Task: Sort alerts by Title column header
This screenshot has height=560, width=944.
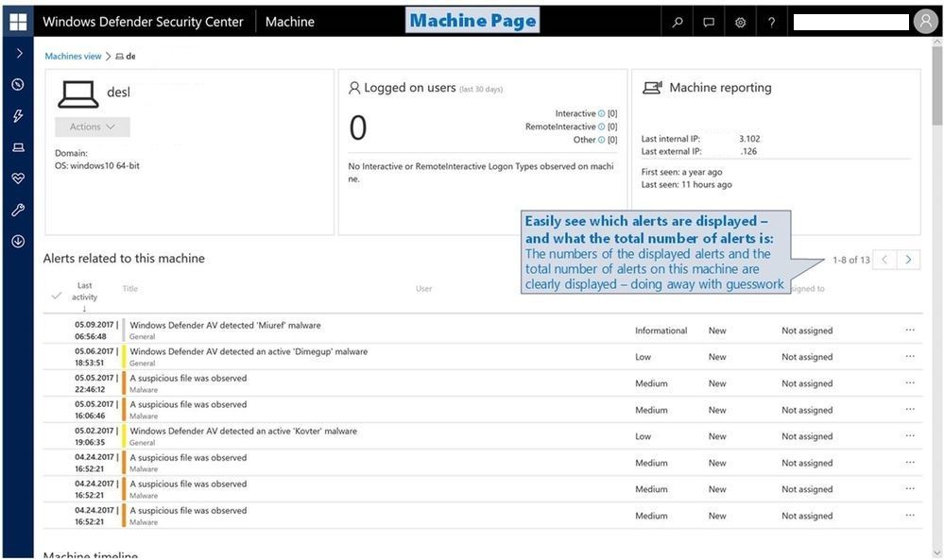Action: pos(130,289)
